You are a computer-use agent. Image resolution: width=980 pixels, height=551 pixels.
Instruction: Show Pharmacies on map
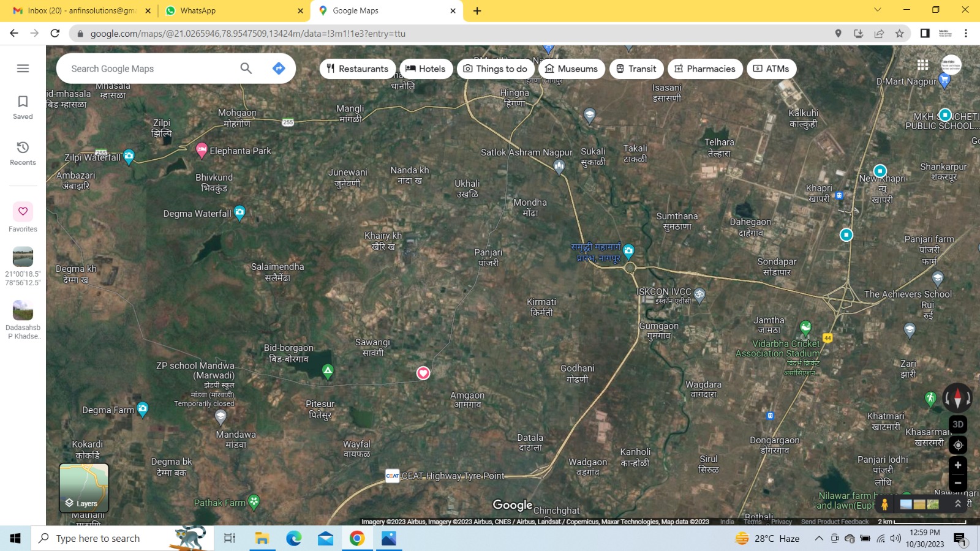pos(705,69)
